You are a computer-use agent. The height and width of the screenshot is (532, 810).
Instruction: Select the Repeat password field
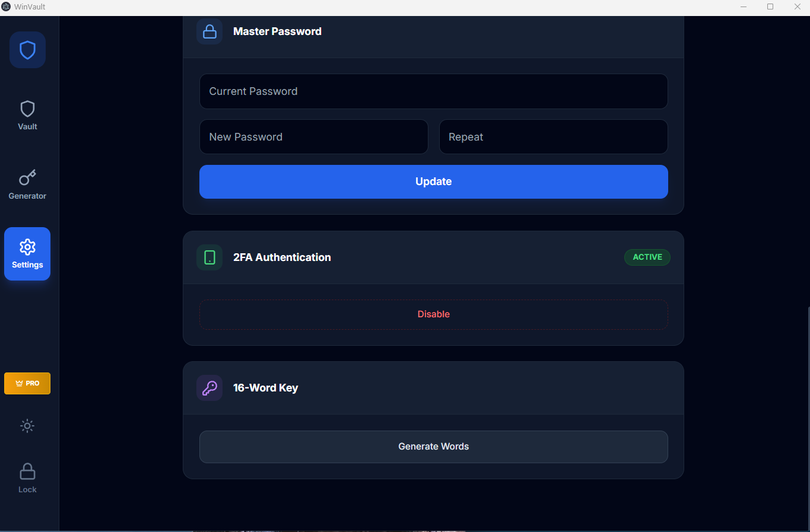coord(553,137)
